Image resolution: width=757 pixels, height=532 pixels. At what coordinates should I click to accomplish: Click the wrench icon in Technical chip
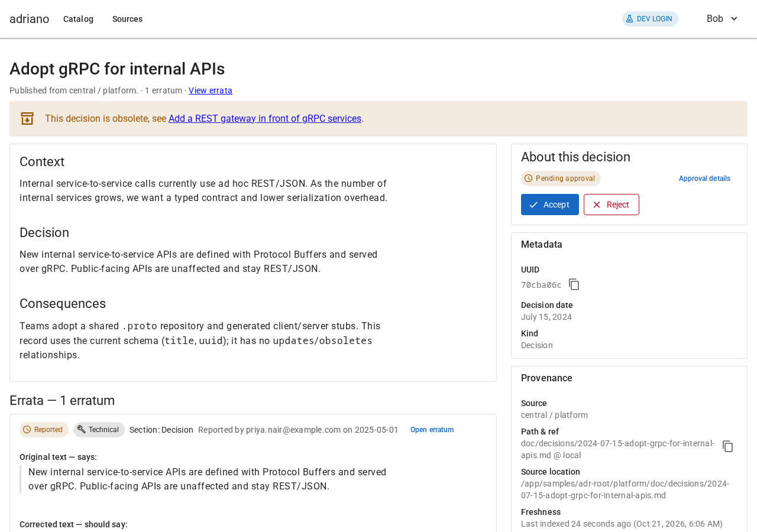point(82,430)
